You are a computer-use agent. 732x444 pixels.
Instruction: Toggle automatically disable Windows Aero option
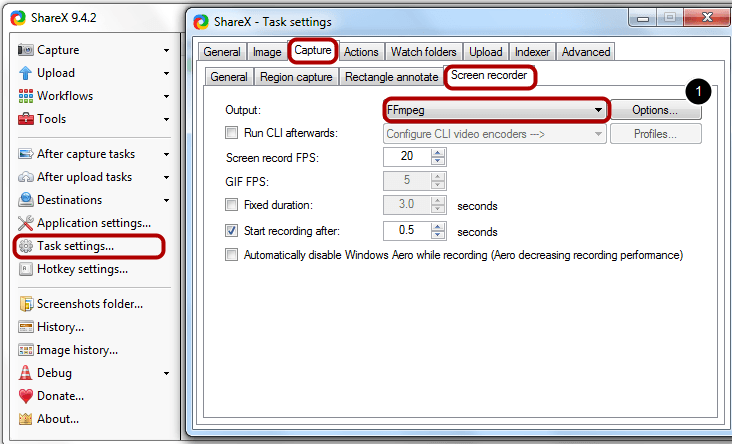[x=232, y=255]
